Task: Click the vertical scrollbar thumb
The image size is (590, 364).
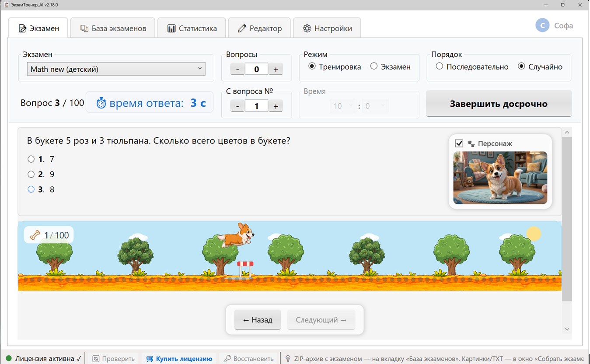Action: click(567, 219)
